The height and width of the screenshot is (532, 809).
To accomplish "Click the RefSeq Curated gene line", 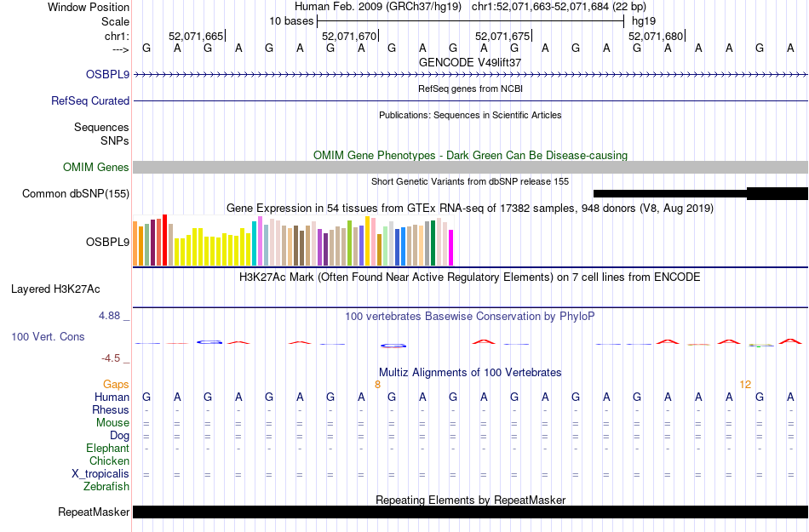I will click(x=470, y=101).
